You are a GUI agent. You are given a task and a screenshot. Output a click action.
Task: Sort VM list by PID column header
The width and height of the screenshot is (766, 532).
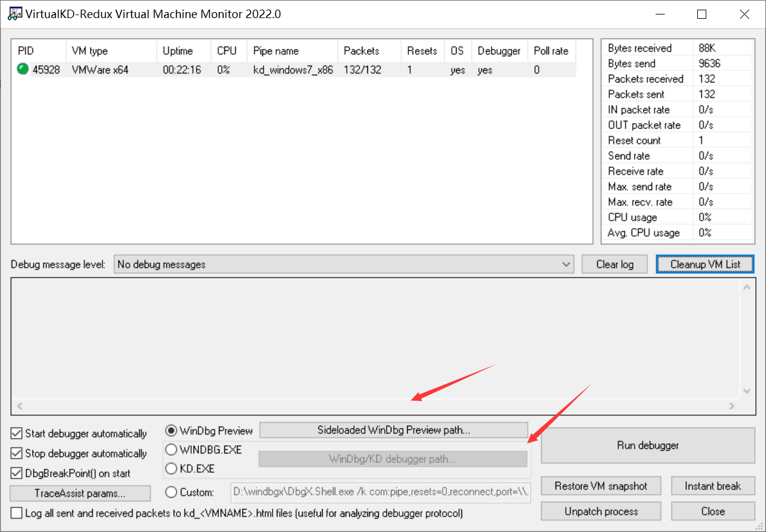coord(39,51)
